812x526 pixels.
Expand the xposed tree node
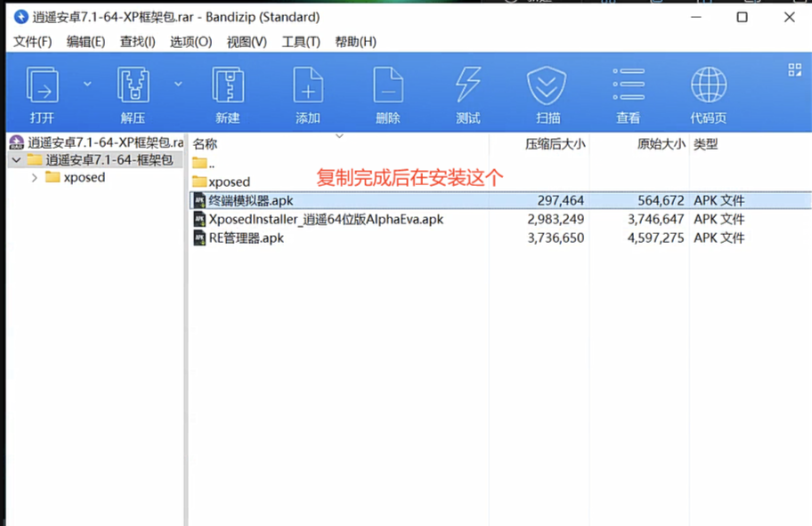[x=34, y=178]
